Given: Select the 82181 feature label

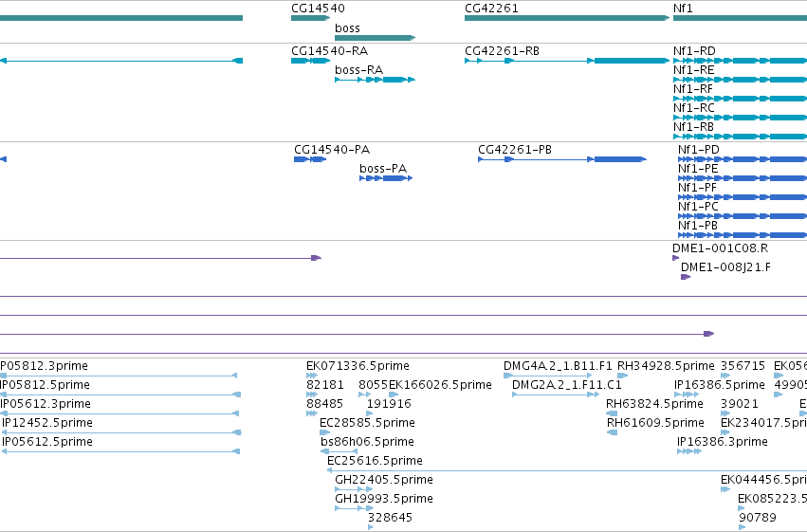Looking at the screenshot, I should point(324,385).
